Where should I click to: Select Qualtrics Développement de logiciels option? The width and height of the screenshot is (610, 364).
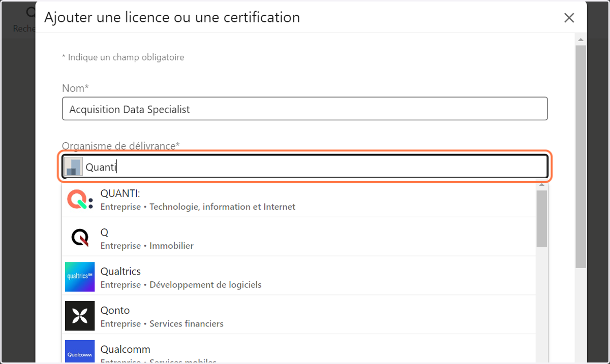point(299,277)
